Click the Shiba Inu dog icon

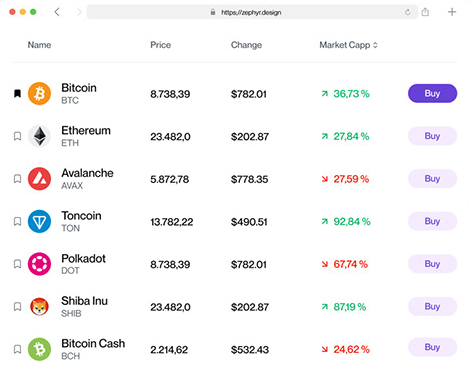(39, 307)
